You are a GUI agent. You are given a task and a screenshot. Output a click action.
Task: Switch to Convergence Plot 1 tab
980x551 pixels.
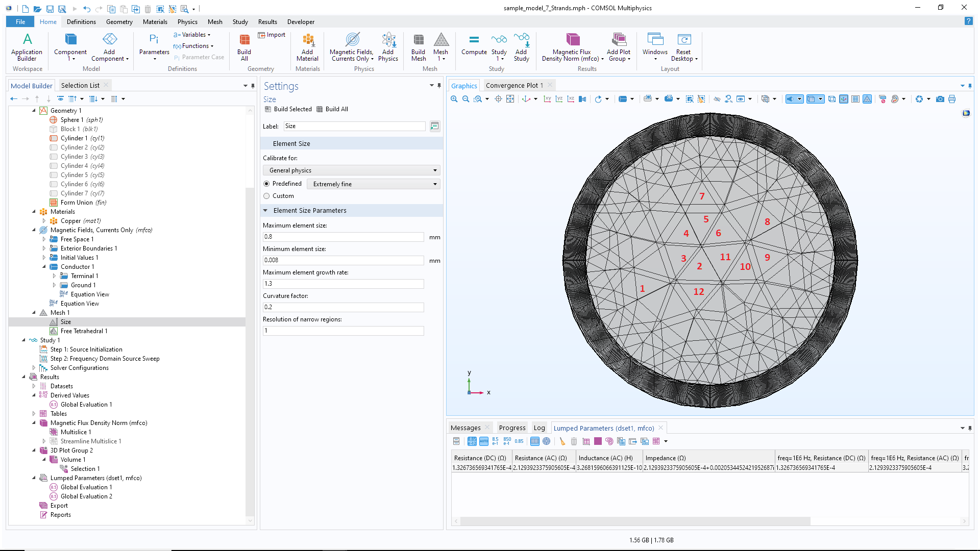click(514, 85)
